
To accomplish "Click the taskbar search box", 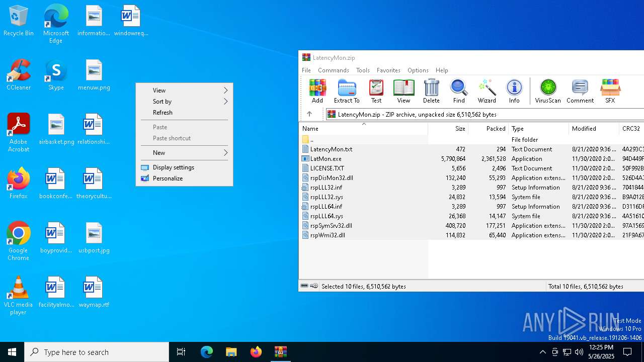I will 97,352.
